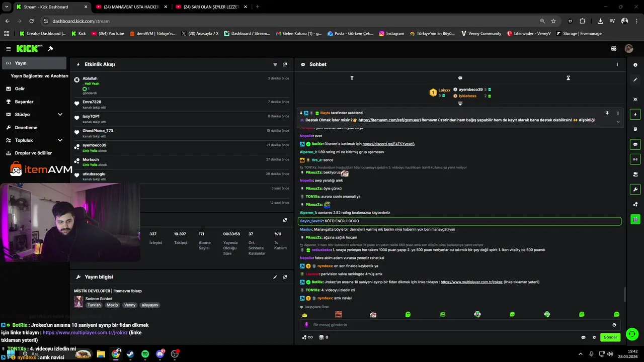This screenshot has height=362, width=644.
Task: Open Yayın Bağlantısı ve Anahtarı page
Action: pyautogui.click(x=39, y=76)
